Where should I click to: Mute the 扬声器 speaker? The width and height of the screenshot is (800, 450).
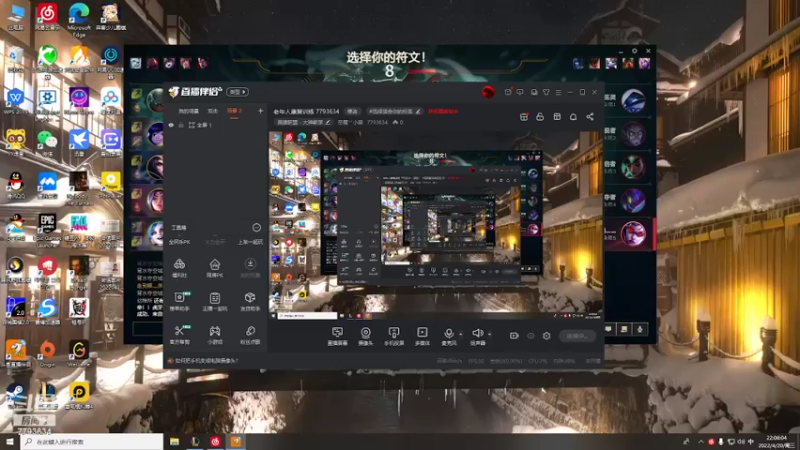478,336
